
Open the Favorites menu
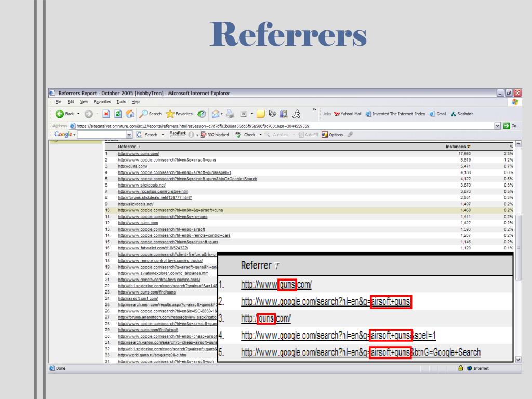(x=102, y=102)
